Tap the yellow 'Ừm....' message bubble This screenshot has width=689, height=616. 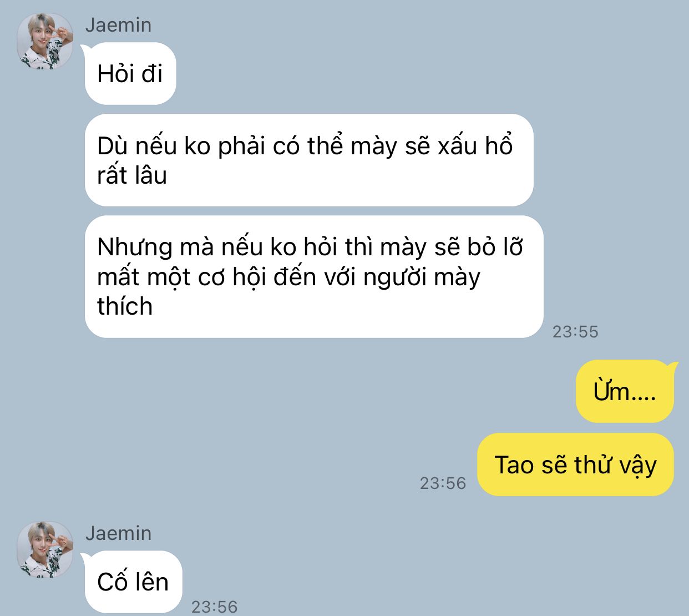pyautogui.click(x=625, y=391)
